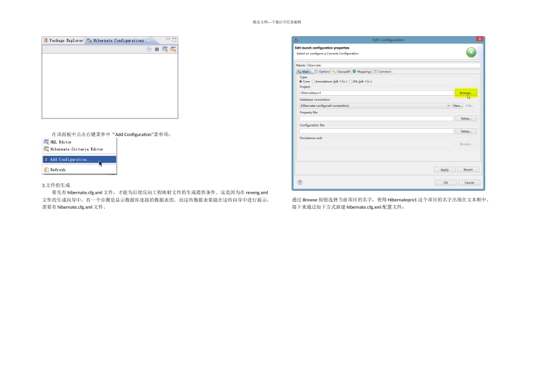
Task: Click the Name field containing hibernate
Action: [x=393, y=65]
